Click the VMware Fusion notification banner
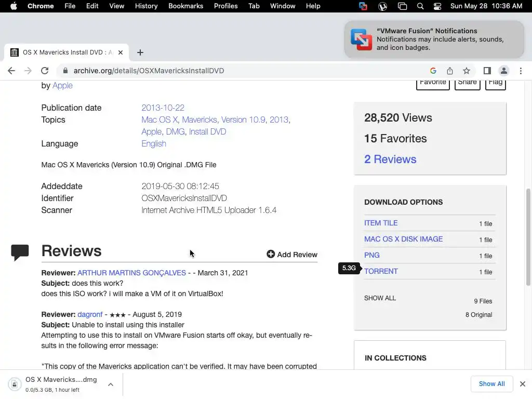 434,39
